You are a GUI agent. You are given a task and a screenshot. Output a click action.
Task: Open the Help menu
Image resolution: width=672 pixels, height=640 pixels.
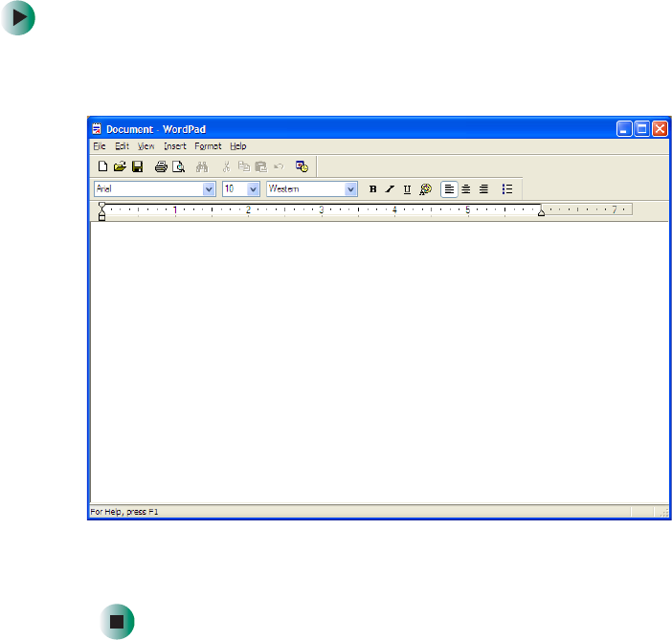click(238, 146)
